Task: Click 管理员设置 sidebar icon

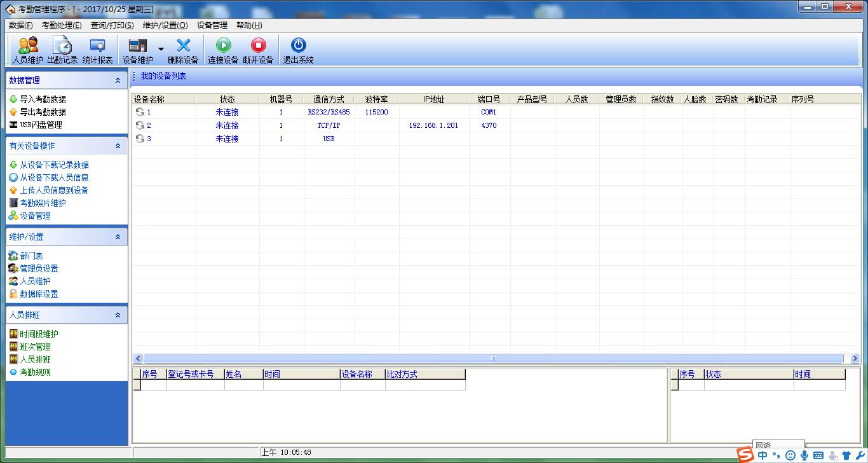Action: coord(13,268)
